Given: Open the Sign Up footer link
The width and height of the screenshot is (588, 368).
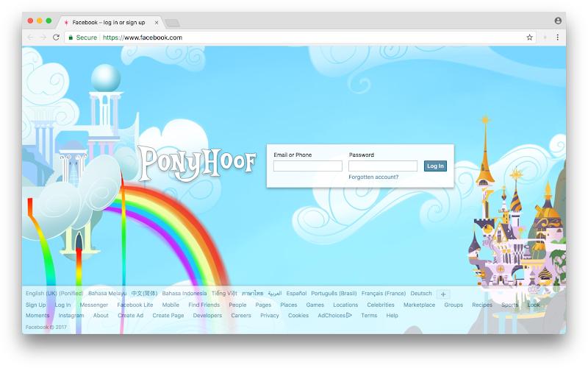Looking at the screenshot, I should tap(35, 305).
